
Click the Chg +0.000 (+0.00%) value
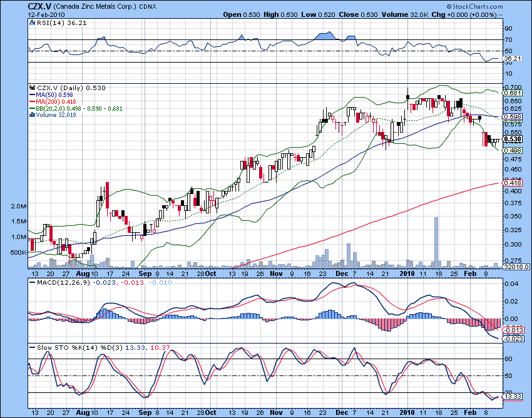(467, 14)
